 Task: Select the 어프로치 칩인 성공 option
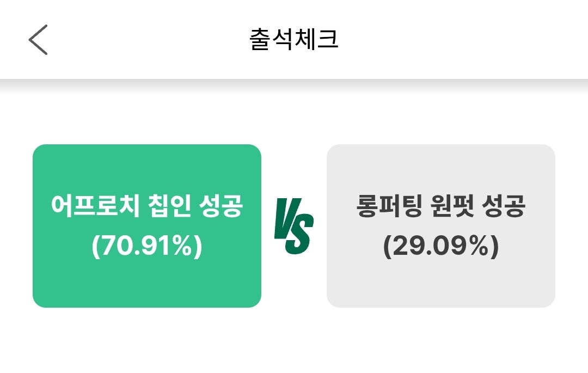click(x=147, y=226)
